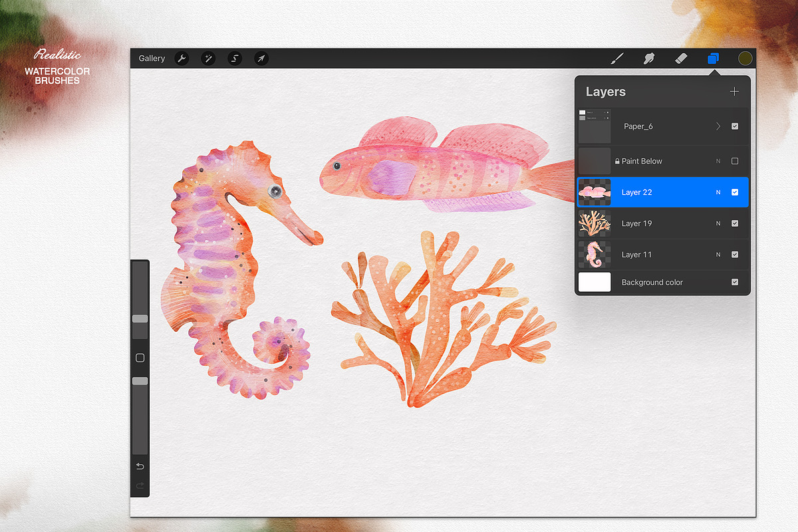Open blend mode N for Layer 19

(718, 223)
